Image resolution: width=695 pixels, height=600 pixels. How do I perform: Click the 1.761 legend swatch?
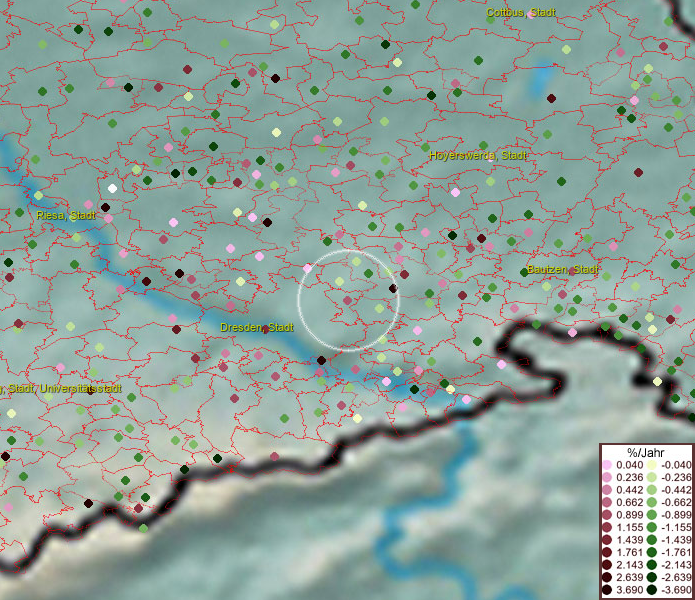click(x=607, y=552)
